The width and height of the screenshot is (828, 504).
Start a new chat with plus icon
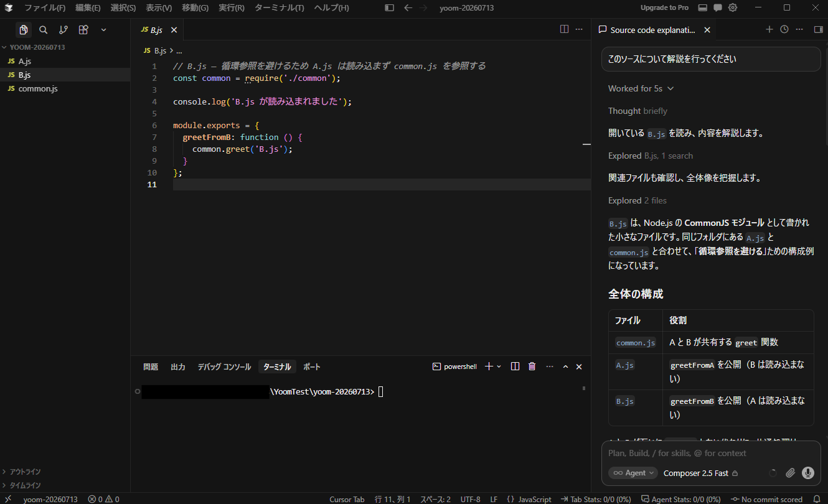(769, 29)
